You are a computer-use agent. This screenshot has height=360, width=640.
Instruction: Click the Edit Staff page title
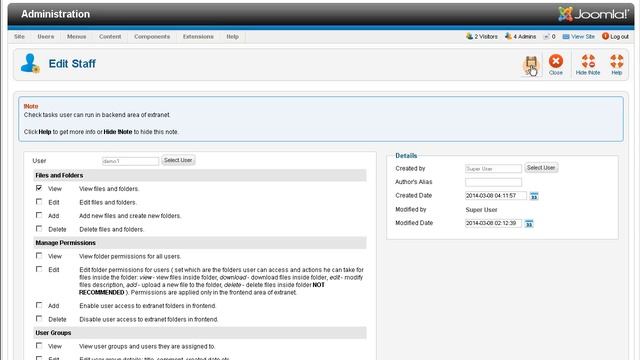(x=72, y=64)
